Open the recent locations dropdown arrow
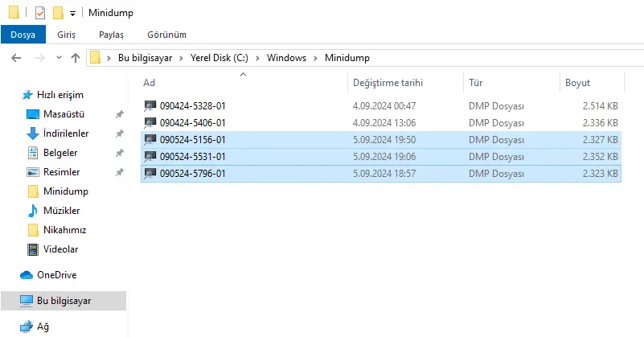Screen dimensions: 644x337 [59, 58]
